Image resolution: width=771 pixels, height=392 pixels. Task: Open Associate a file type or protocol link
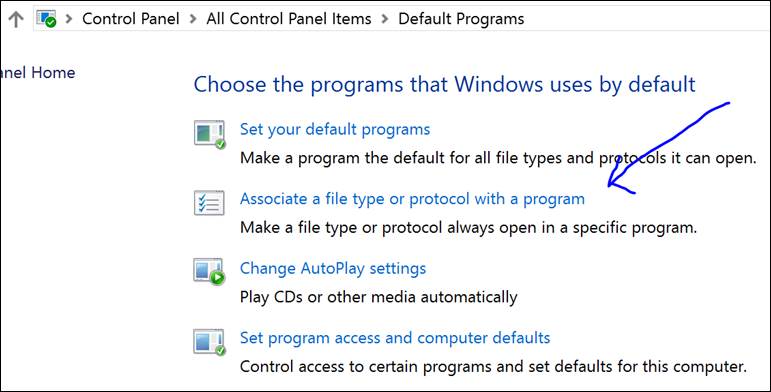412,199
